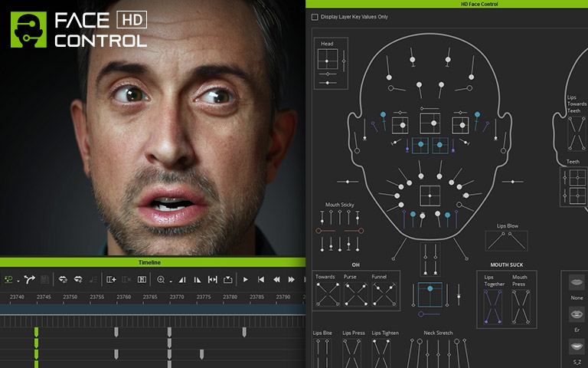588x368 pixels.
Task: Click the Head rotation control box
Action: 327,59
